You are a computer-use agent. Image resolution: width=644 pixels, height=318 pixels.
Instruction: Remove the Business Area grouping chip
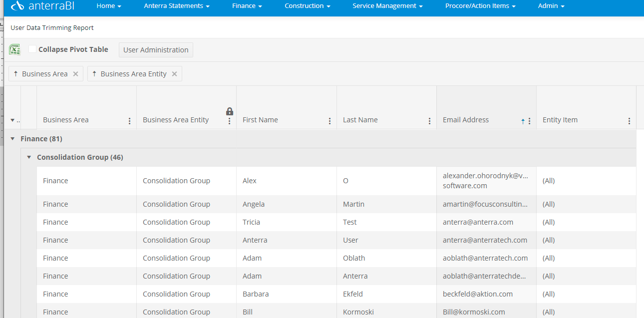[x=75, y=74]
